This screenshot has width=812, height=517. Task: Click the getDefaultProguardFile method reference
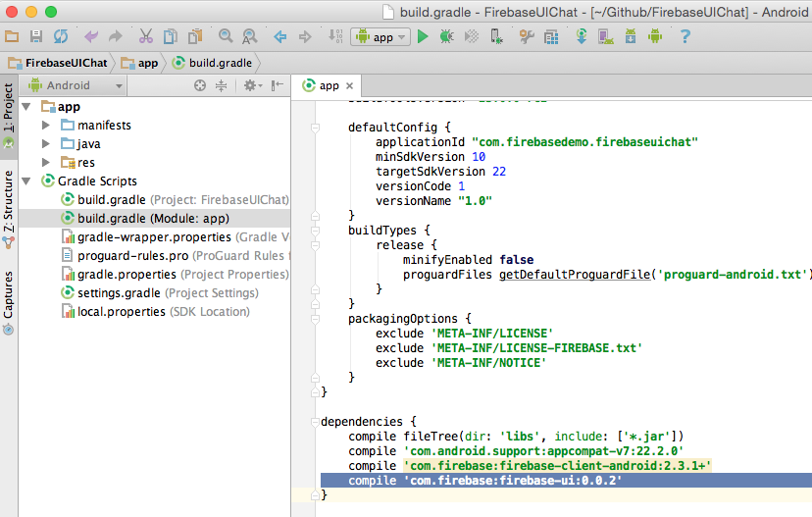click(575, 275)
